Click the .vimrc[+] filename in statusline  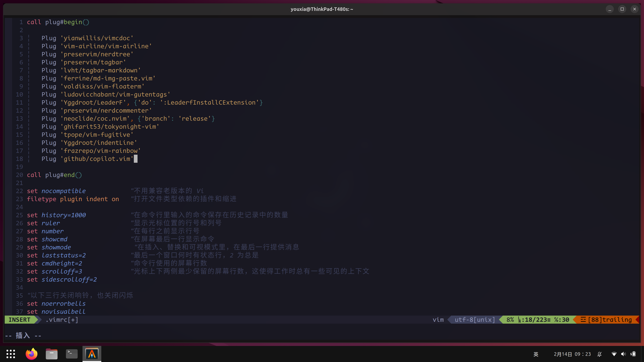coord(62,320)
